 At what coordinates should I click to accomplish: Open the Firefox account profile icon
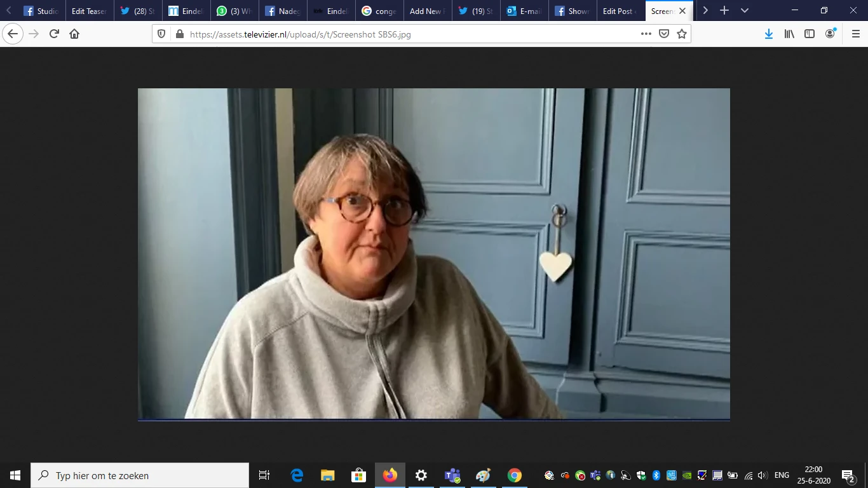click(831, 34)
